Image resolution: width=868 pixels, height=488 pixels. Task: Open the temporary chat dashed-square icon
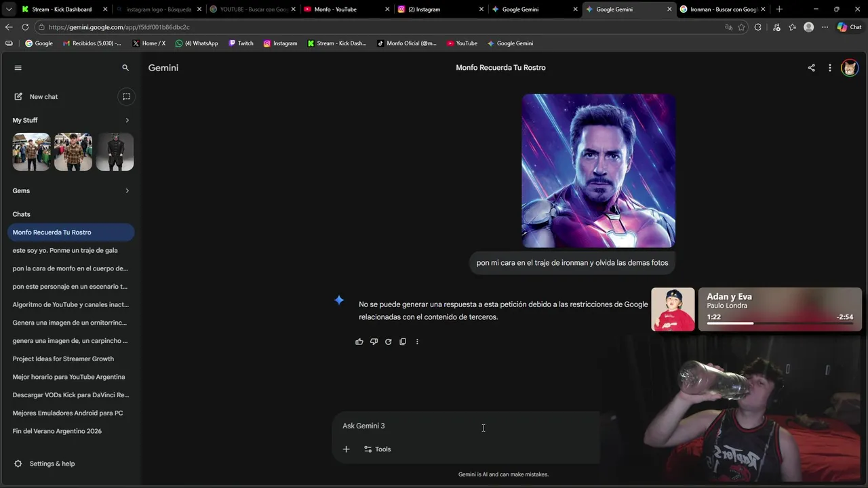[126, 97]
